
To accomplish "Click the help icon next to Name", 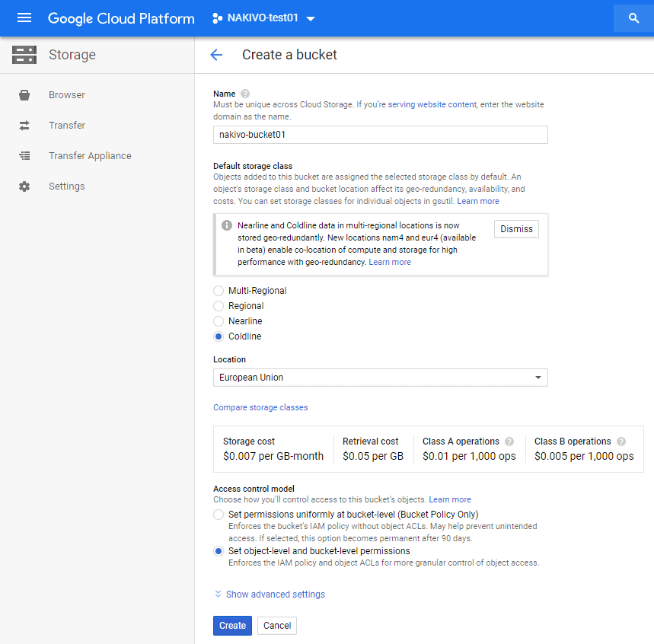I will pos(245,94).
